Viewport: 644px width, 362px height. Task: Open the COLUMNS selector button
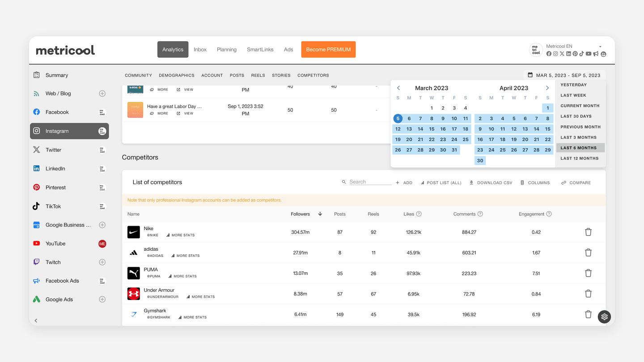(535, 183)
